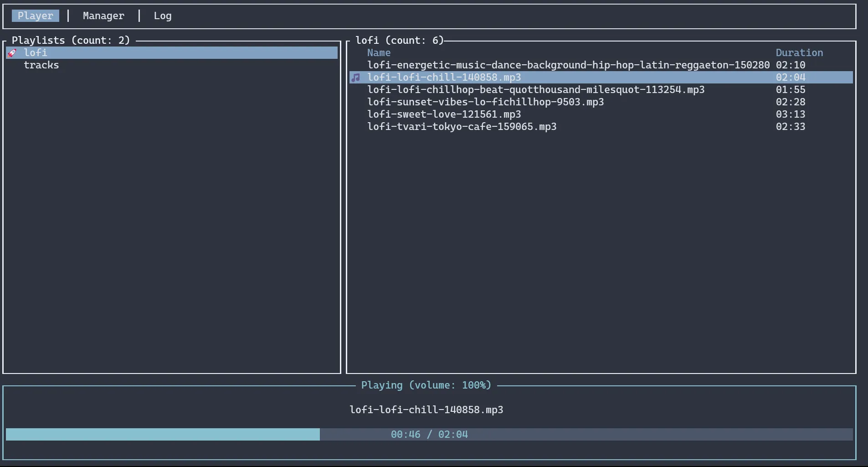Click the 00:46 / 02:04 time display

(429, 434)
